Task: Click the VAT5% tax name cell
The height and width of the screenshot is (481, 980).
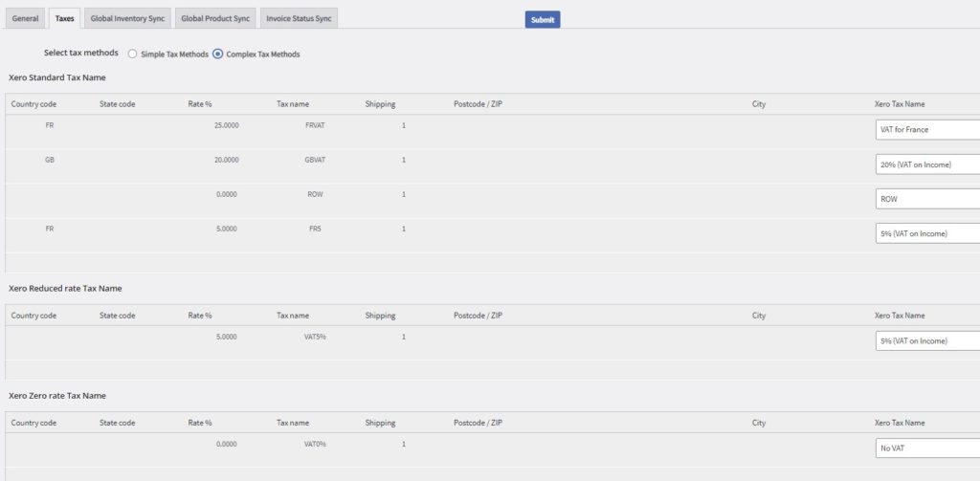Action: click(x=315, y=337)
